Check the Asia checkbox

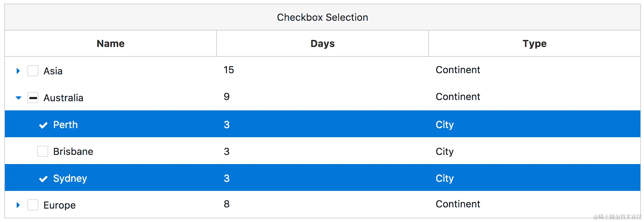tap(33, 71)
